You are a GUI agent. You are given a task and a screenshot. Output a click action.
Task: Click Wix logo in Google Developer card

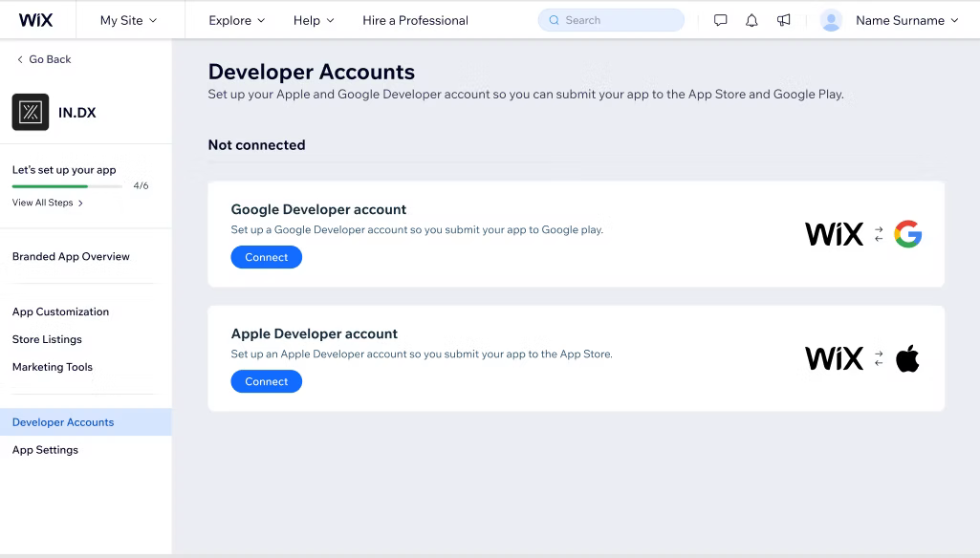click(834, 234)
